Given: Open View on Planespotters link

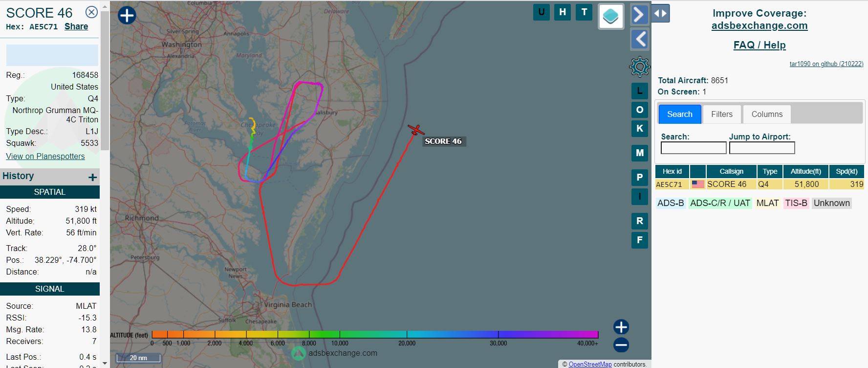Looking at the screenshot, I should tap(45, 156).
